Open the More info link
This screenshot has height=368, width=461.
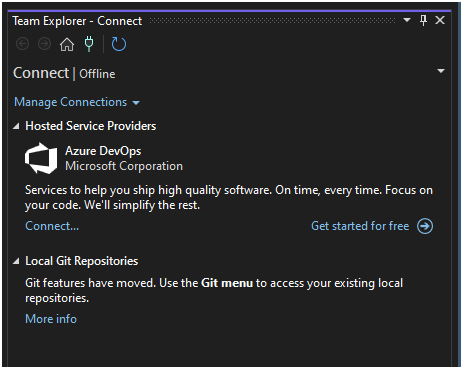51,319
